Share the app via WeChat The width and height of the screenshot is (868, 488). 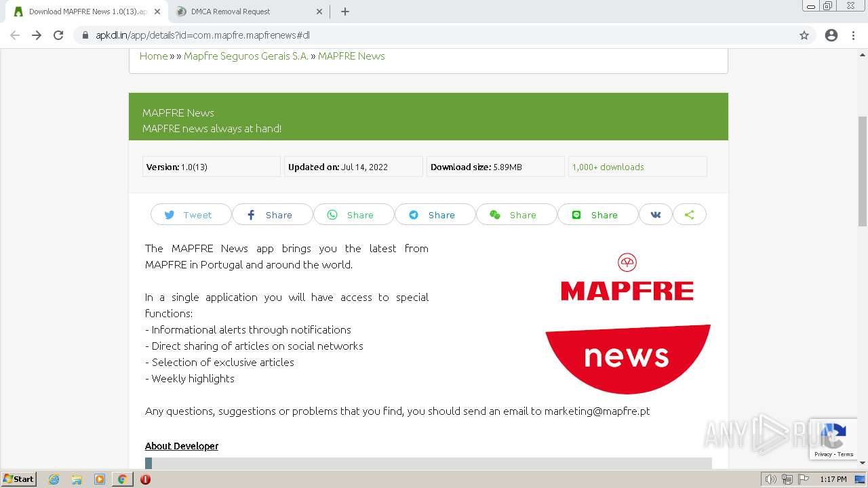pyautogui.click(x=516, y=215)
